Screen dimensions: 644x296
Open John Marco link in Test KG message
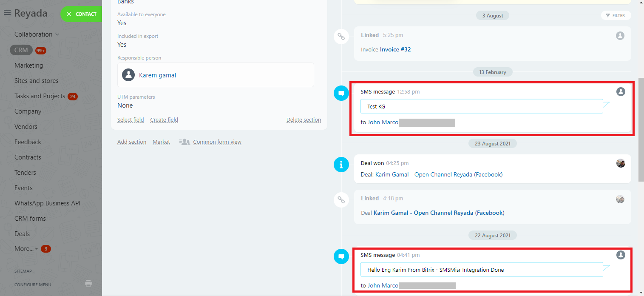pyautogui.click(x=383, y=122)
